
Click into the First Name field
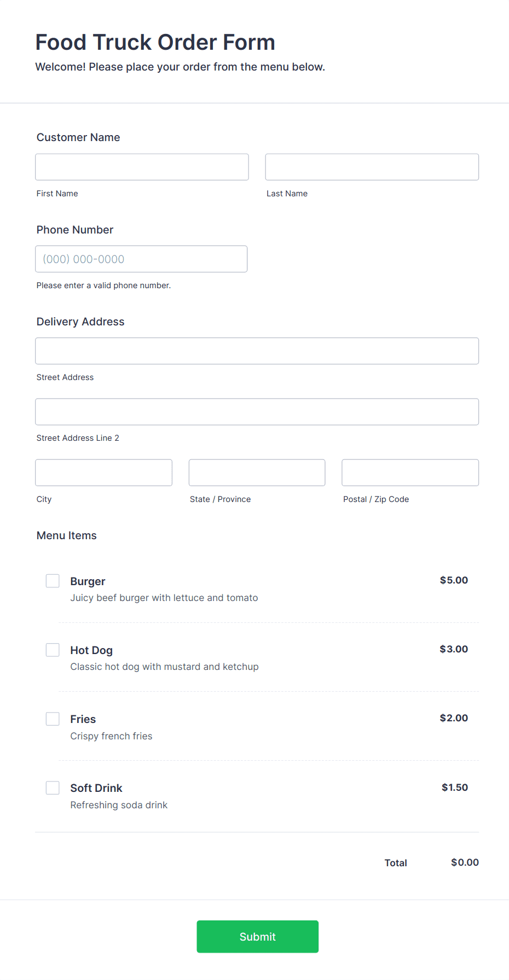pos(141,167)
